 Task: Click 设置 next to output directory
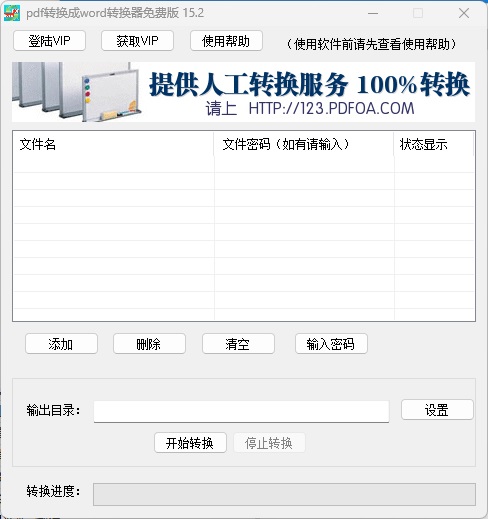pos(437,410)
